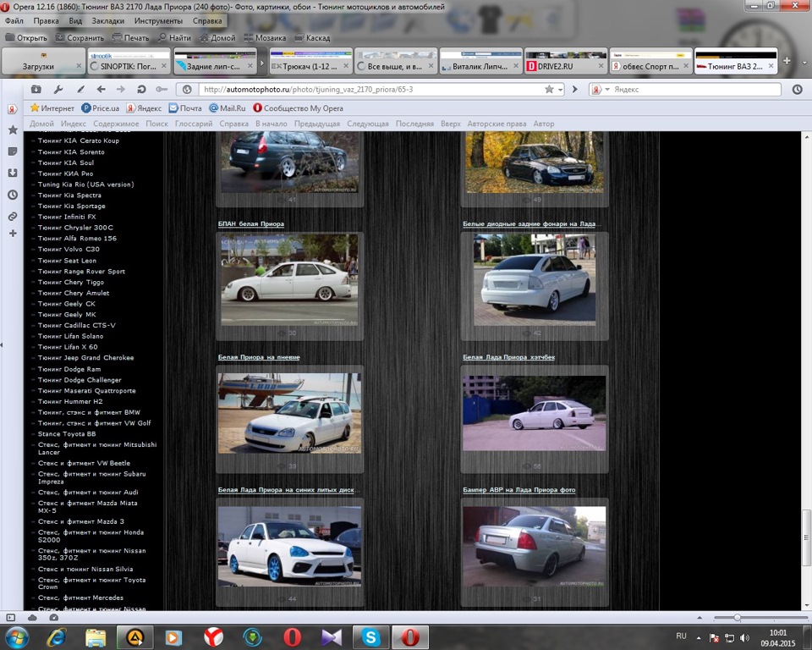Open the Справка menu
This screenshot has width=812, height=650.
click(x=207, y=20)
